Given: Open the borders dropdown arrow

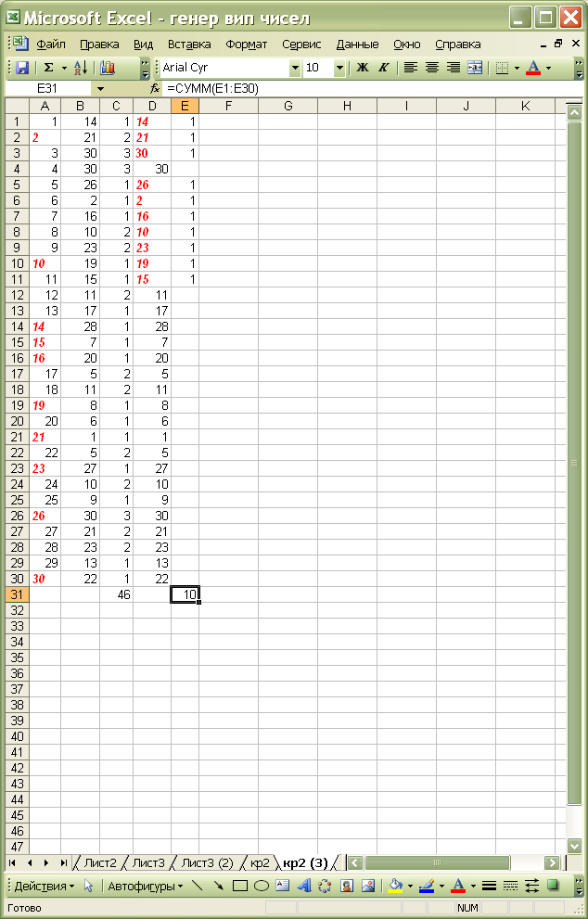Looking at the screenshot, I should [x=517, y=68].
